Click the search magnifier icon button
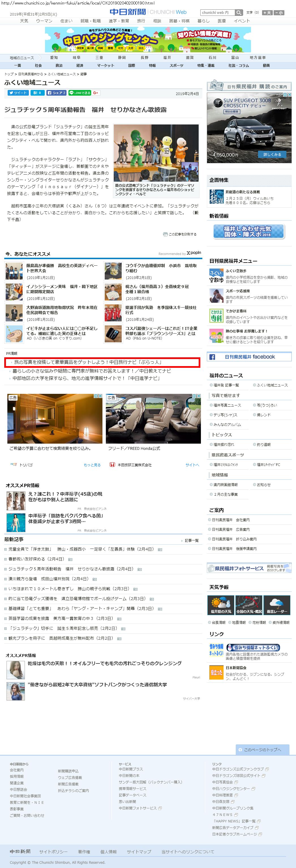 click(239, 13)
